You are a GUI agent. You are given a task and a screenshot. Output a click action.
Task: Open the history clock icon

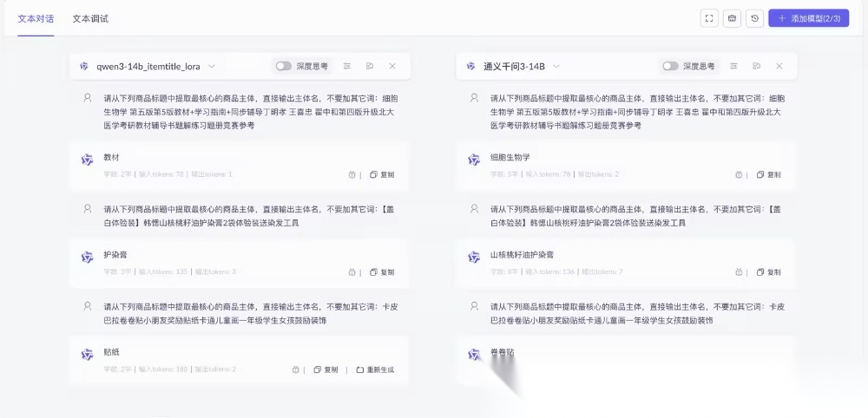(x=754, y=18)
